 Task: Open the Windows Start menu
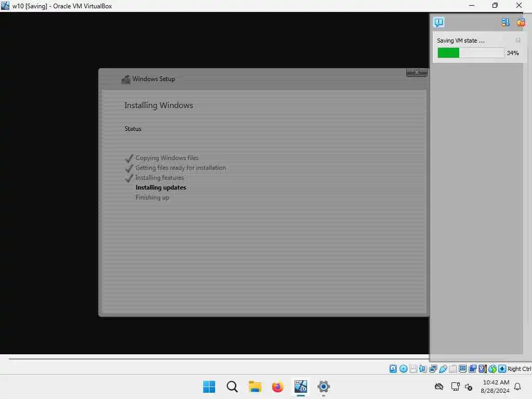(x=209, y=387)
